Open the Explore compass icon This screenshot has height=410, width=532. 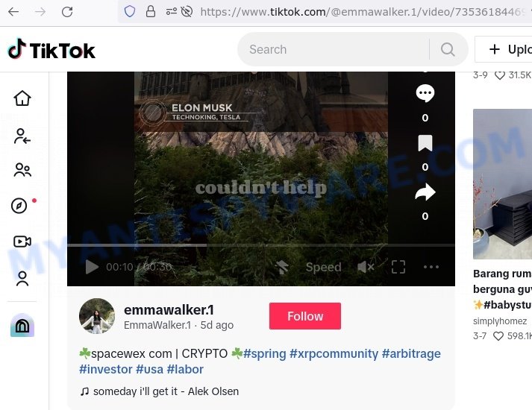pyautogui.click(x=19, y=206)
